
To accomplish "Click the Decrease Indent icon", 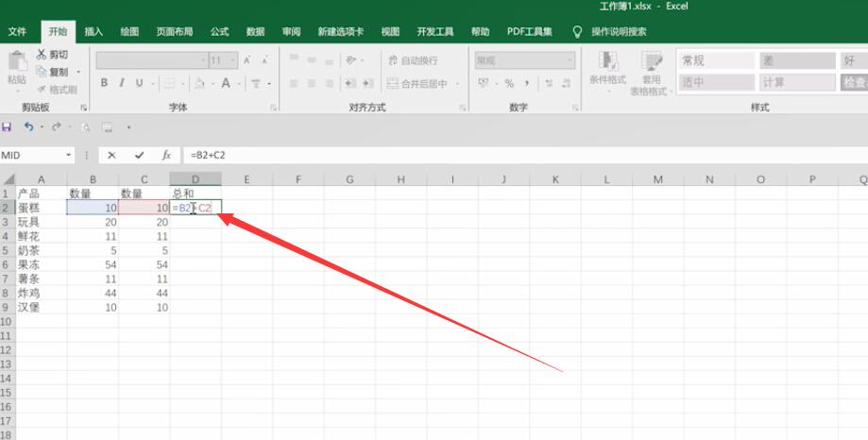I will [x=349, y=84].
